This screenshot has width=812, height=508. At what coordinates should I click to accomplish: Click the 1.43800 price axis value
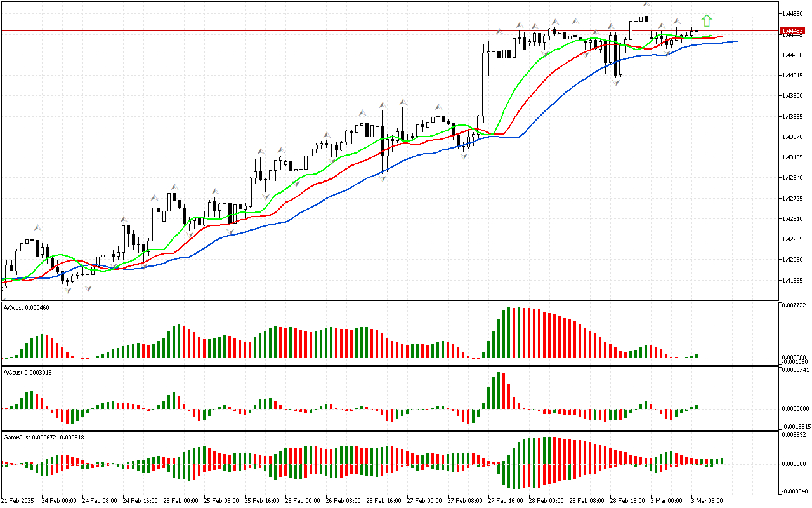[794, 96]
